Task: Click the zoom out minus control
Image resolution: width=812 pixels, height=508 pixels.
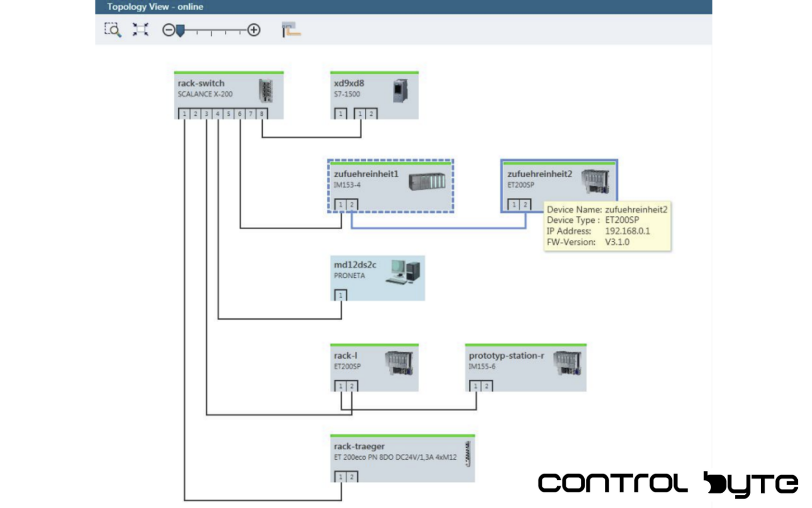Action: pyautogui.click(x=168, y=30)
